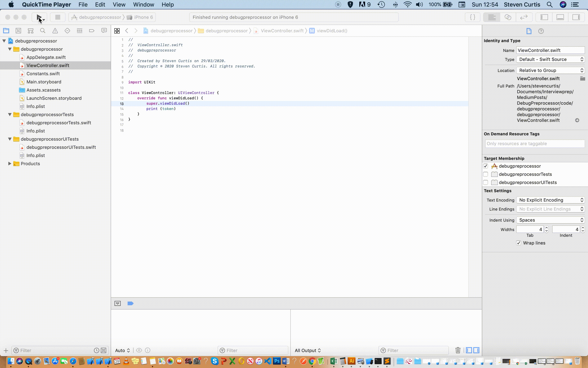Go back in editor history arrow
588x368 pixels.
click(x=127, y=31)
